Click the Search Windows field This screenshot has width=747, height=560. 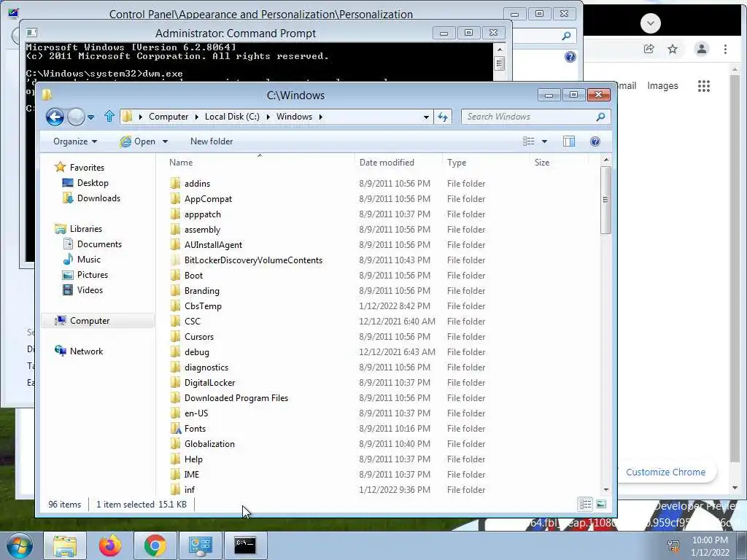[x=528, y=117]
